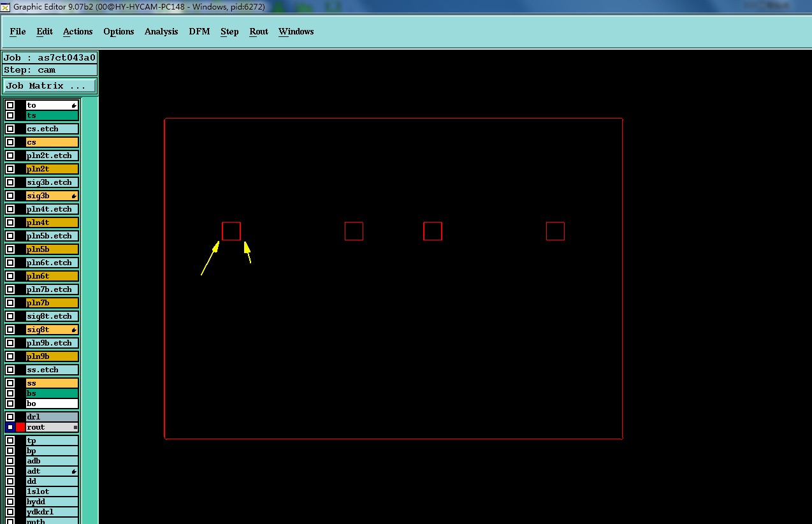Image resolution: width=812 pixels, height=524 pixels.
Task: Toggle display checkbox for cs layer
Action: click(10, 142)
